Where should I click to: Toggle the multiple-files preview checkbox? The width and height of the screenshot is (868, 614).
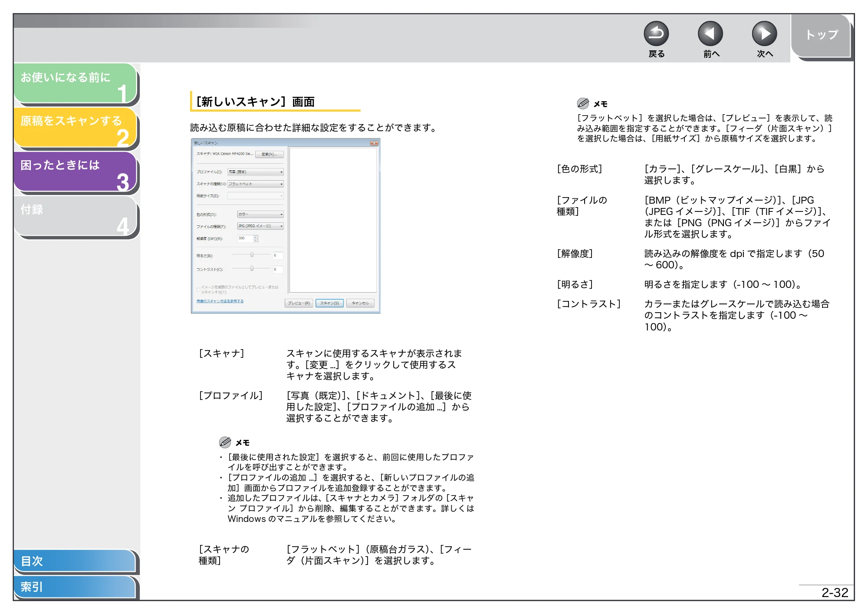click(198, 289)
